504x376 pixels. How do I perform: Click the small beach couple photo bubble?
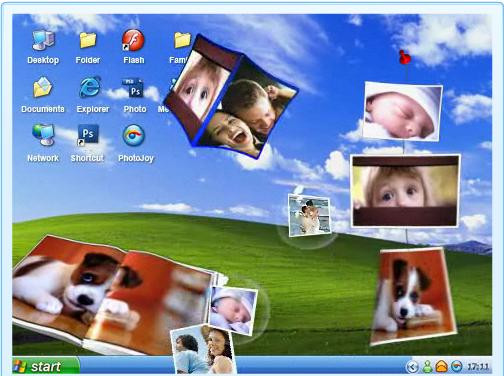coord(310,215)
